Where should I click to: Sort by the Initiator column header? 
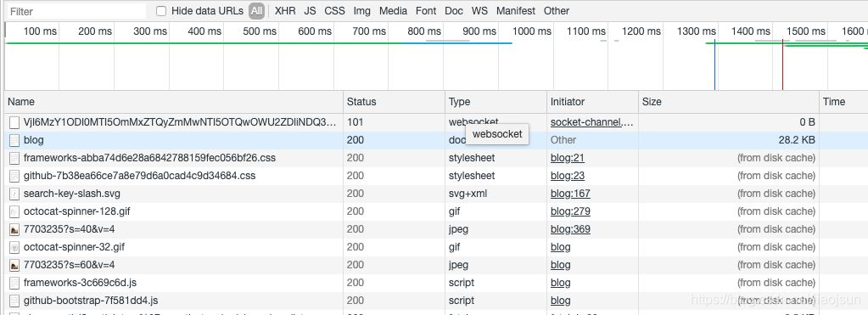tap(593, 102)
